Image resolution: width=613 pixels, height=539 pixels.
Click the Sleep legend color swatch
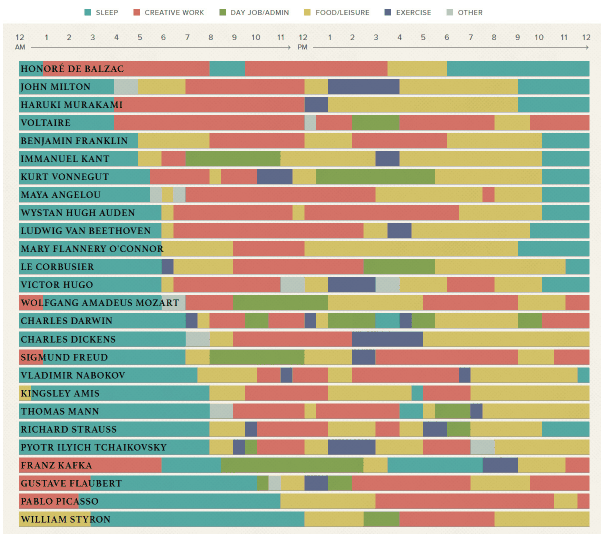tap(88, 13)
